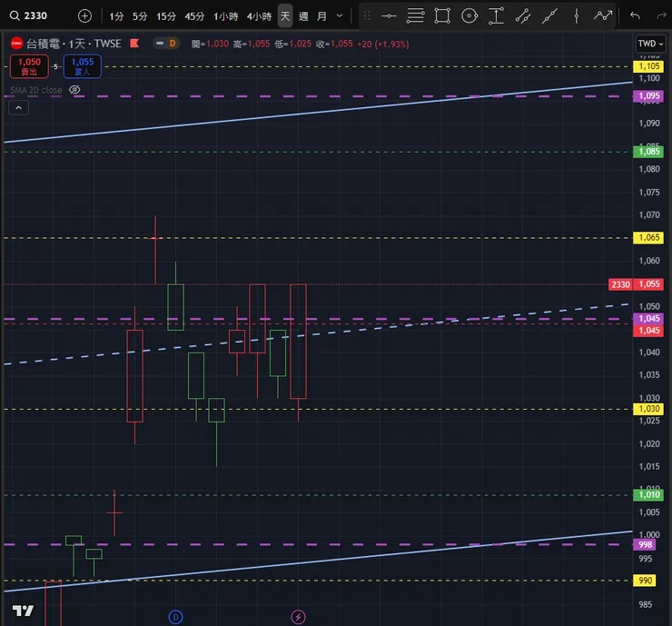672x626 pixels.
Task: Click the earnings lightning marker on time axis
Action: click(x=298, y=617)
